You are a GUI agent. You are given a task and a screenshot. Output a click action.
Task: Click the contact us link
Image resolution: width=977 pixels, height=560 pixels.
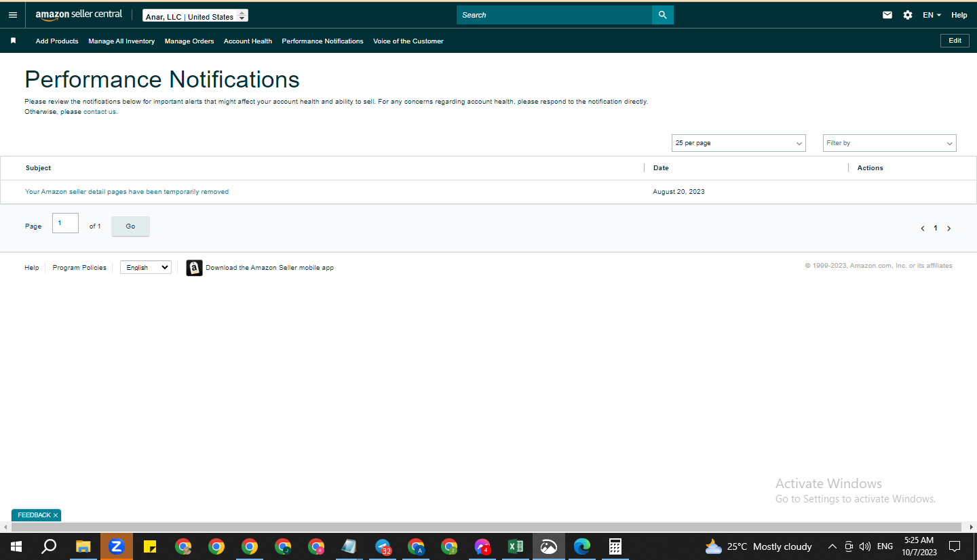click(100, 112)
